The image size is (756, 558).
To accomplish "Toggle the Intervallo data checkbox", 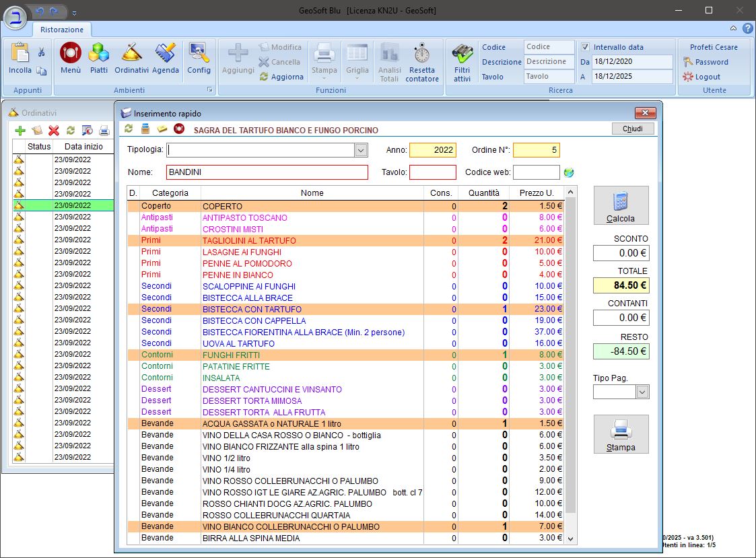I will tap(585, 47).
